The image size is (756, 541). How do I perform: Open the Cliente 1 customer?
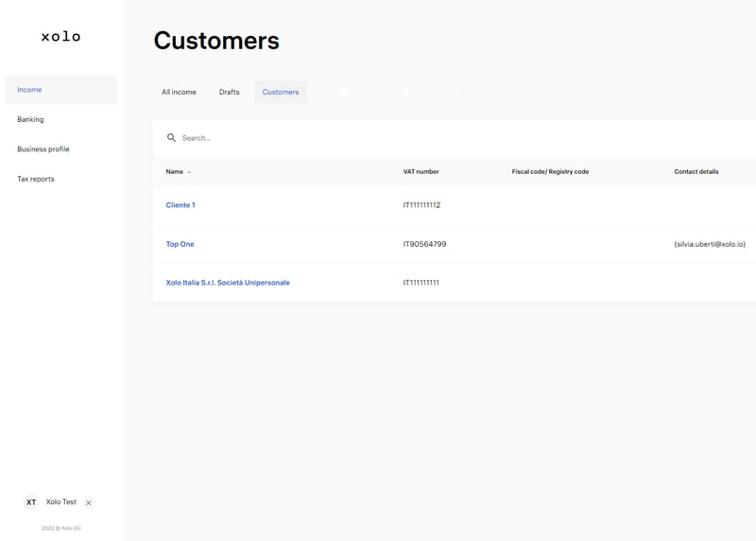point(180,205)
